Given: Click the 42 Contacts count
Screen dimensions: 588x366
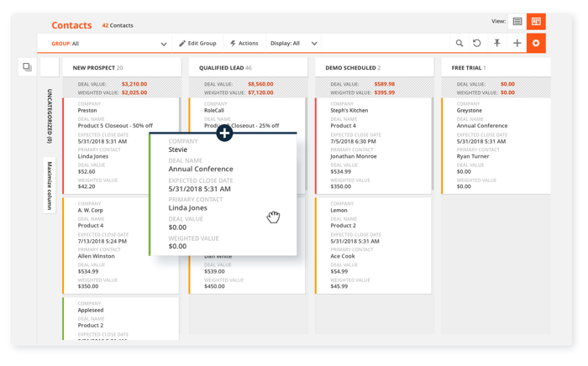Looking at the screenshot, I should [118, 25].
